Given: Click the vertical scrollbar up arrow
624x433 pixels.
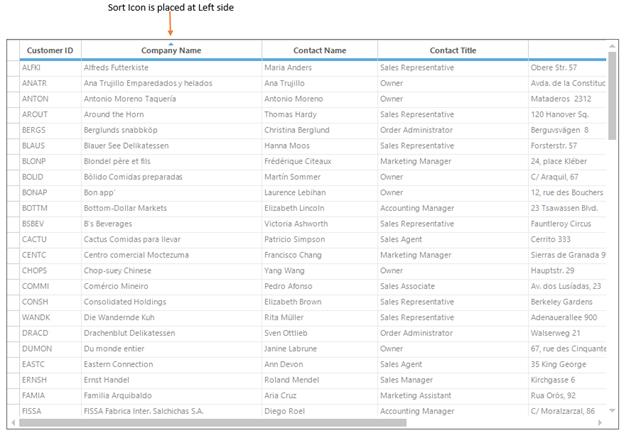Looking at the screenshot, I should point(612,47).
